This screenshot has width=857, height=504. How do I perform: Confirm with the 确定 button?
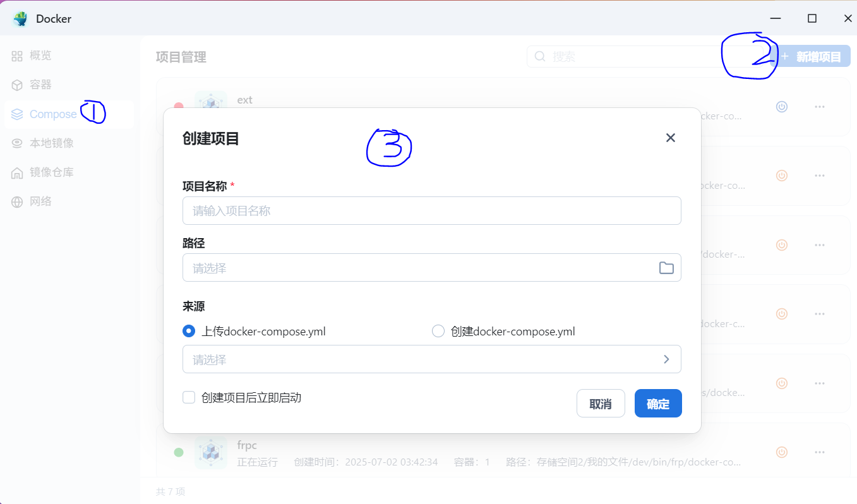coord(658,404)
